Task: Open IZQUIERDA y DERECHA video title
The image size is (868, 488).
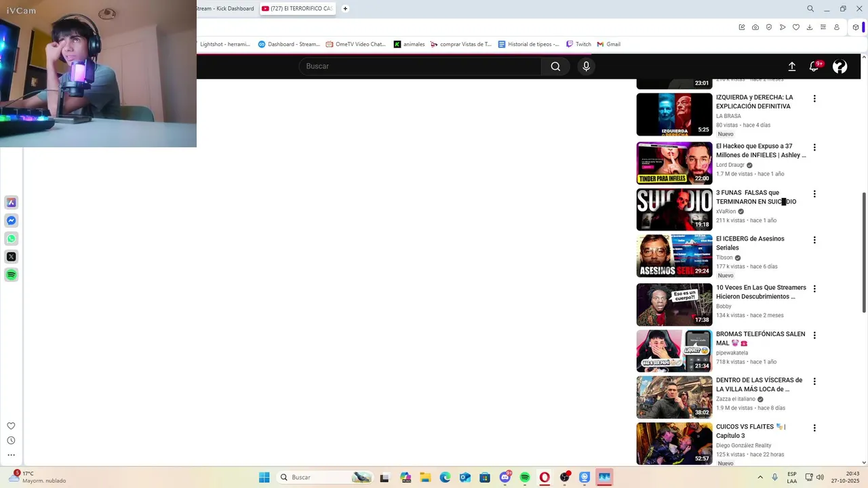Action: [x=755, y=102]
